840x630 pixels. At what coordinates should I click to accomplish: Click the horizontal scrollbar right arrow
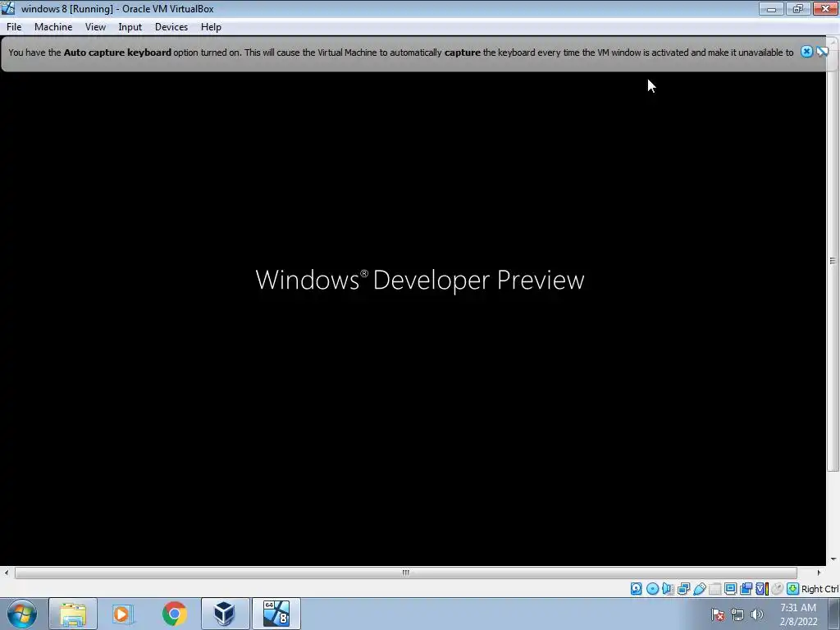point(819,572)
